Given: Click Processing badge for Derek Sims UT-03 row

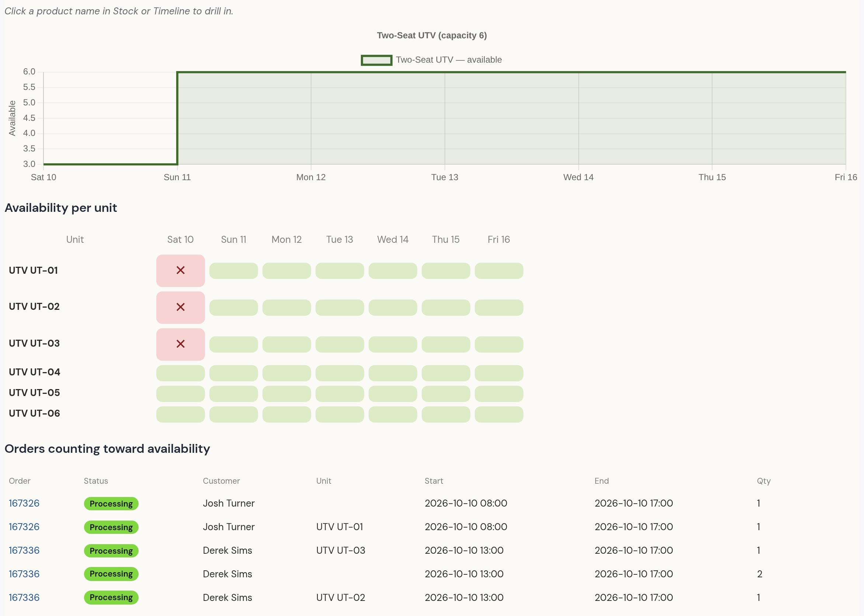Looking at the screenshot, I should coord(111,551).
